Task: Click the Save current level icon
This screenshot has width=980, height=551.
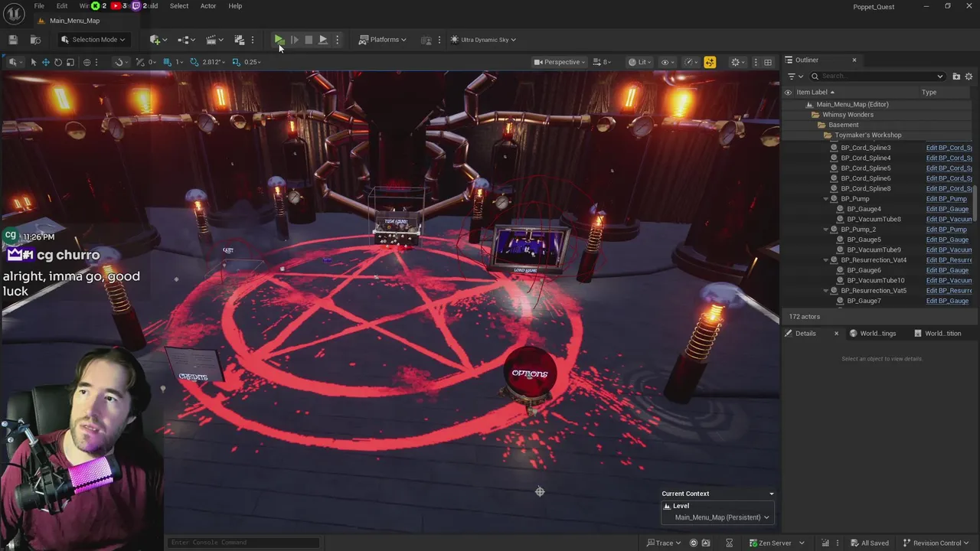Action: click(13, 40)
